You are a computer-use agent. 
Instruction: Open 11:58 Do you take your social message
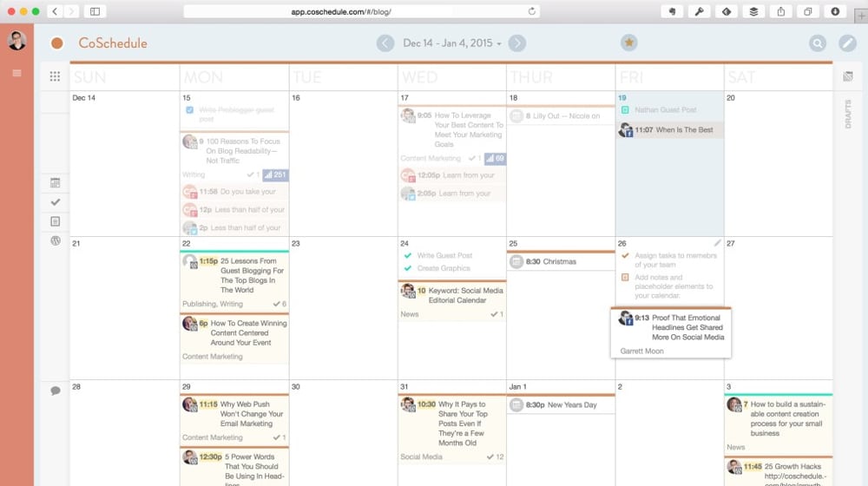click(x=234, y=192)
